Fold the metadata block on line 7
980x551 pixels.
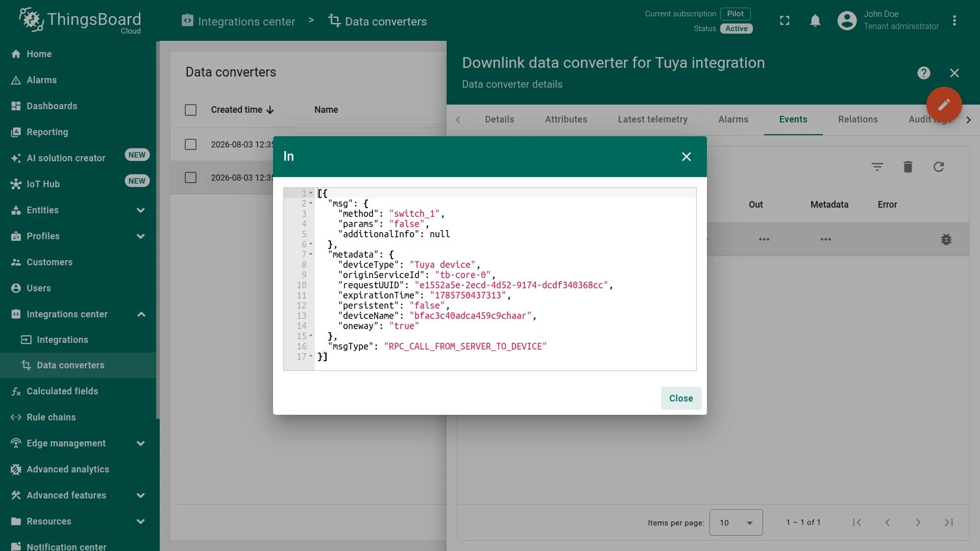point(311,255)
